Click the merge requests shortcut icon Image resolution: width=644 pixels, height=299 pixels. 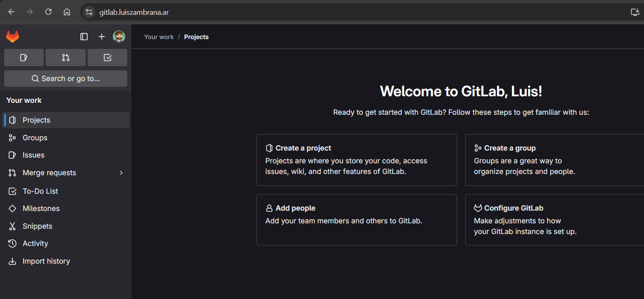(x=65, y=58)
